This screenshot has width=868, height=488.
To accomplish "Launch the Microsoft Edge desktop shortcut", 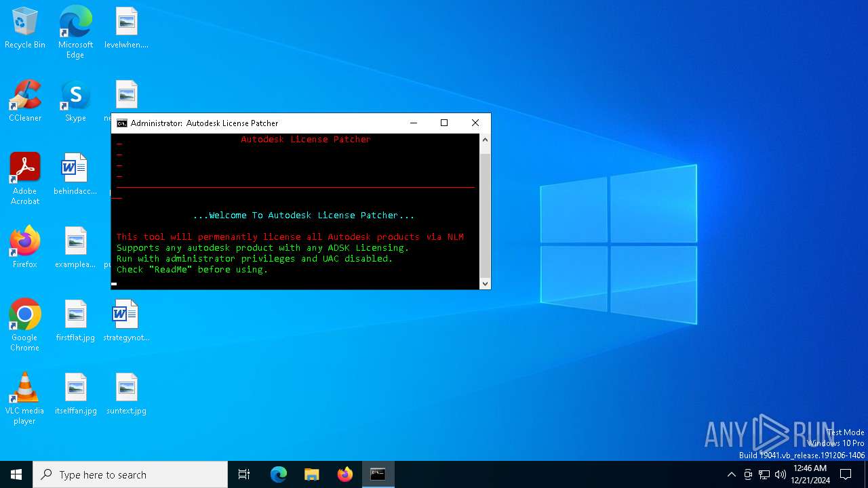I will pyautogui.click(x=75, y=32).
